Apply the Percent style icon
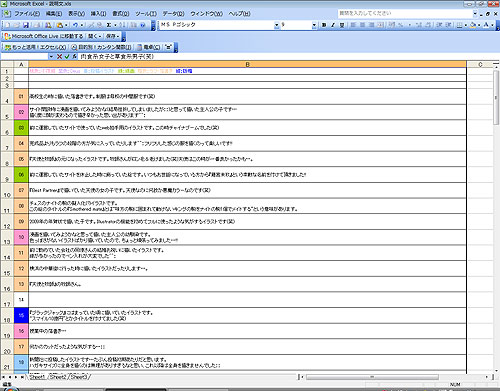The width and height of the screenshot is (500, 391). (400, 25)
